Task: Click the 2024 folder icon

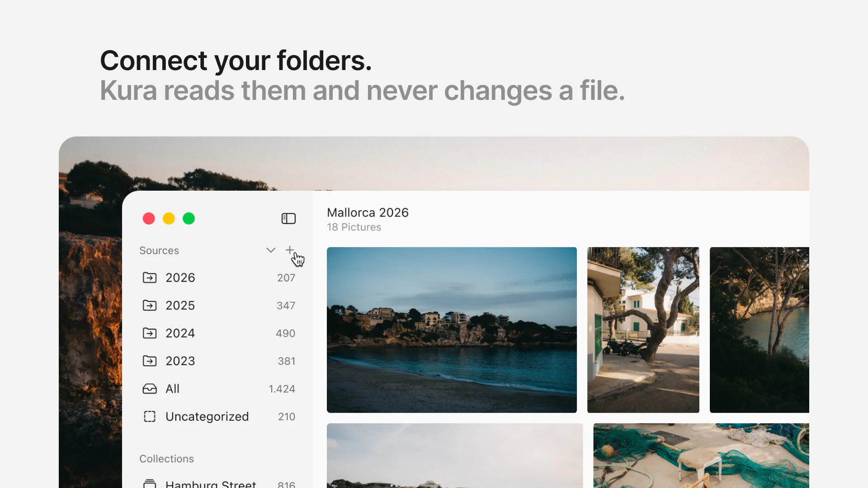Action: (150, 333)
